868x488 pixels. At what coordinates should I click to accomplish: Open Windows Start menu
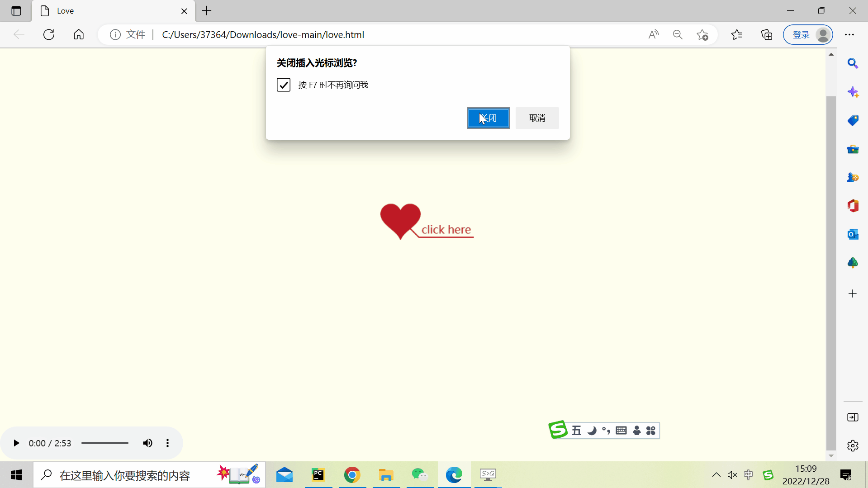click(x=16, y=475)
